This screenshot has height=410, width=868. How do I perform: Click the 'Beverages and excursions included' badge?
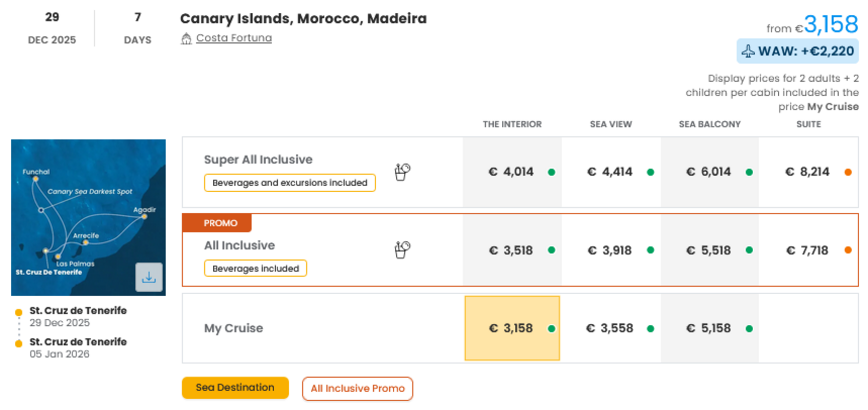click(x=289, y=182)
